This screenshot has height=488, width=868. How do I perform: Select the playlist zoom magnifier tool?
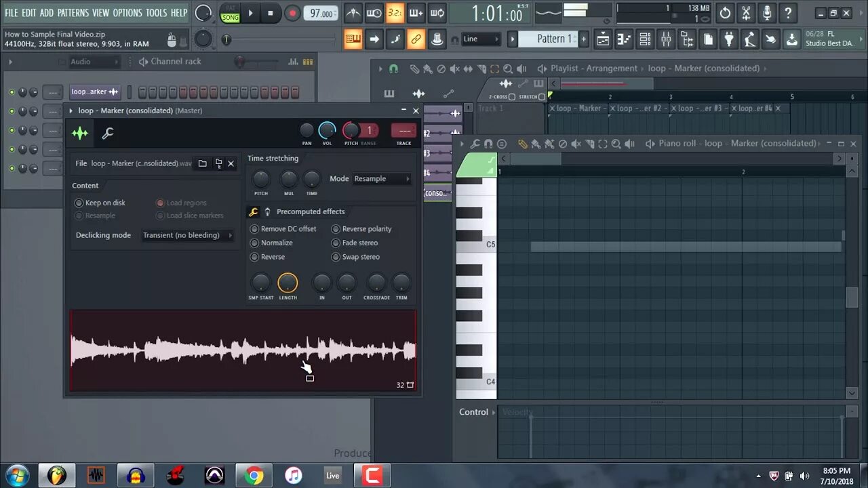tap(508, 68)
